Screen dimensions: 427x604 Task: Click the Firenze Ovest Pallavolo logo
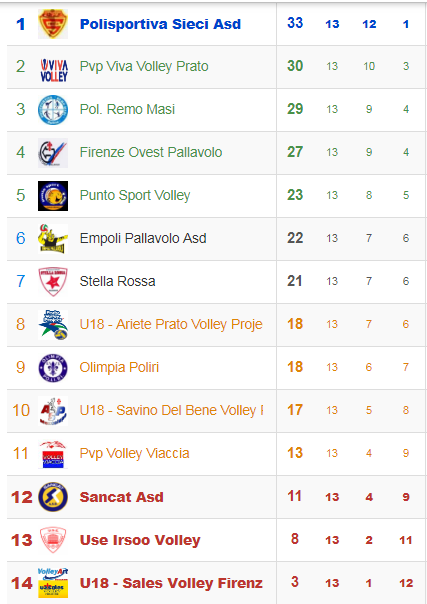point(53,153)
